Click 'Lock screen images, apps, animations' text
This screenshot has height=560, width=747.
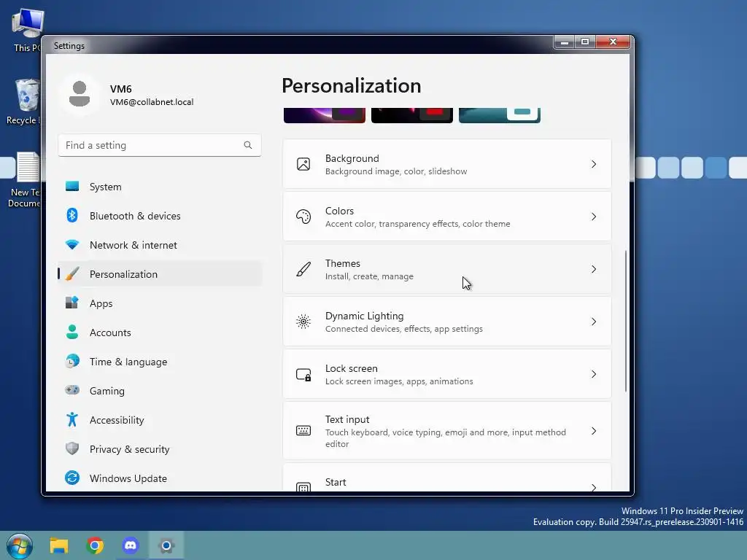(x=399, y=381)
